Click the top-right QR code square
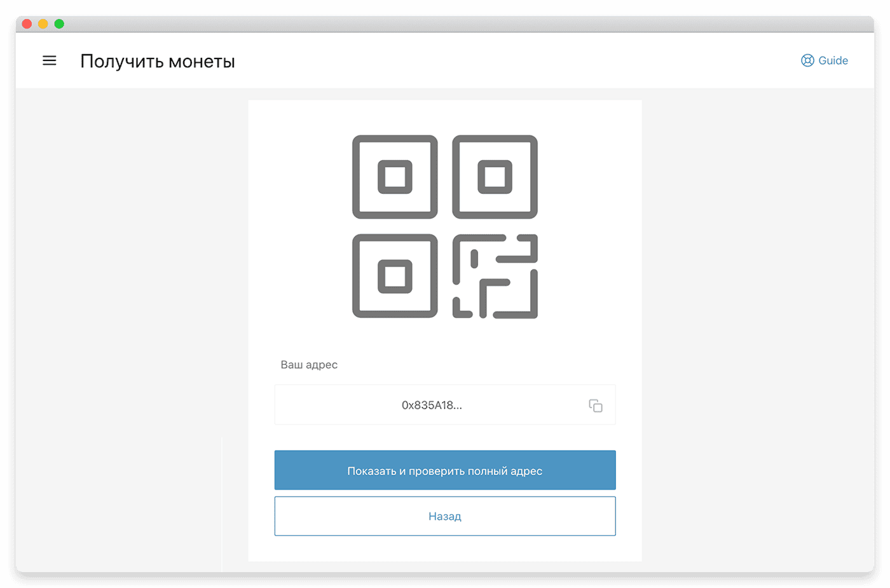The width and height of the screenshot is (890, 588). pos(495,177)
